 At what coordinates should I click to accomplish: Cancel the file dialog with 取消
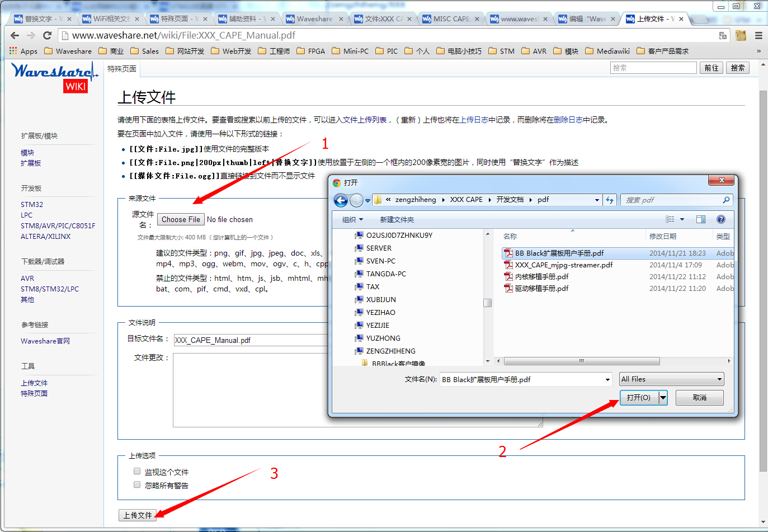700,398
